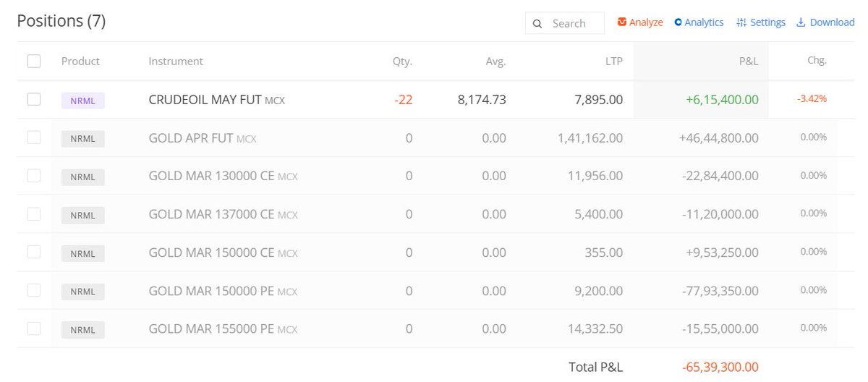Image resolution: width=868 pixels, height=382 pixels.
Task: Sort by Chg. column header
Action: tap(817, 61)
